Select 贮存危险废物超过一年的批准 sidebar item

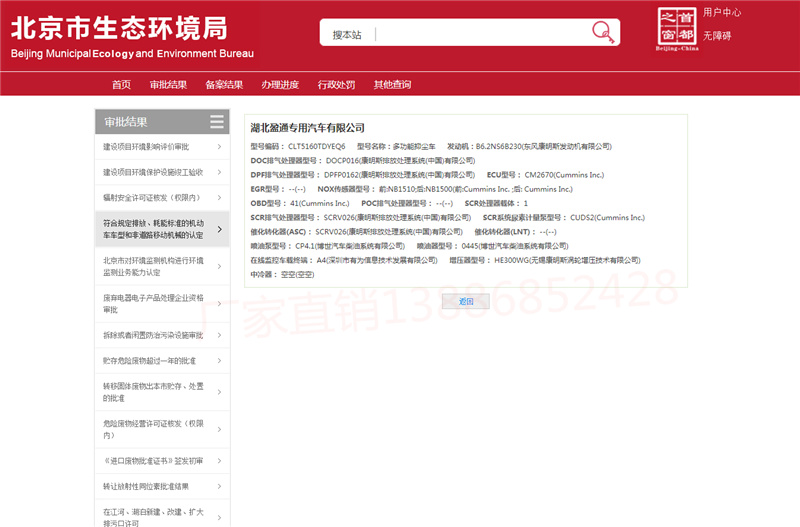click(149, 360)
